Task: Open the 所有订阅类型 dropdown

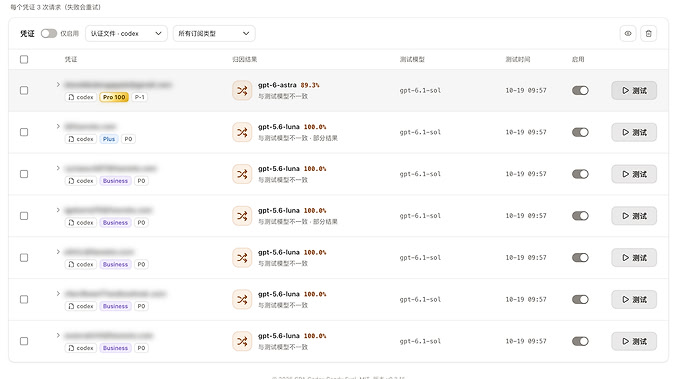Action: click(x=214, y=33)
